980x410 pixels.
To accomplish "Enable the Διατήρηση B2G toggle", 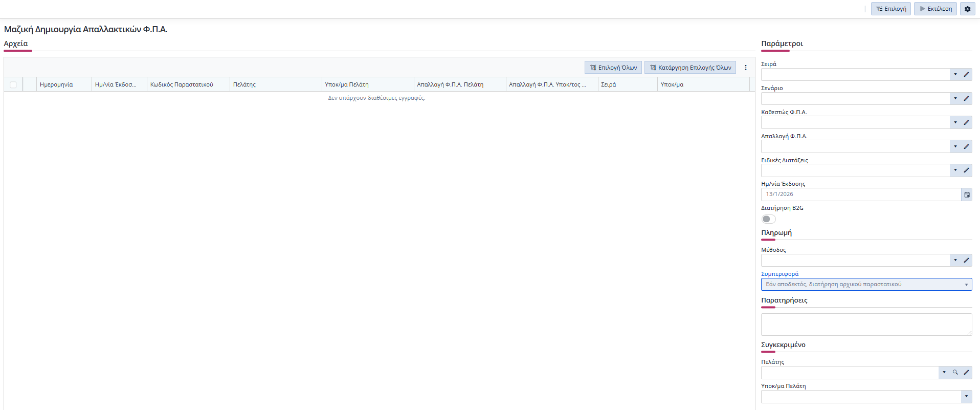I will coord(768,219).
